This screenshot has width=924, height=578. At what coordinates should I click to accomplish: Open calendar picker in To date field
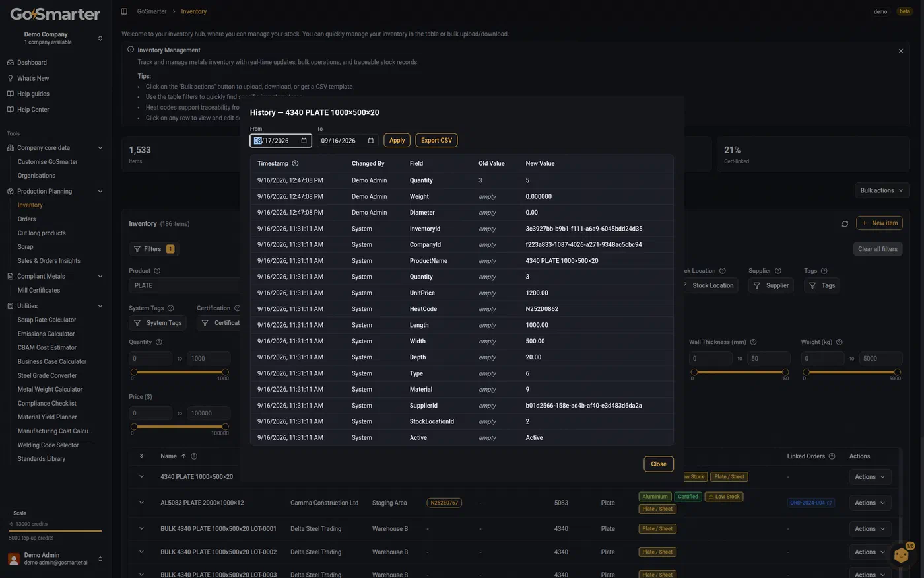[371, 141]
